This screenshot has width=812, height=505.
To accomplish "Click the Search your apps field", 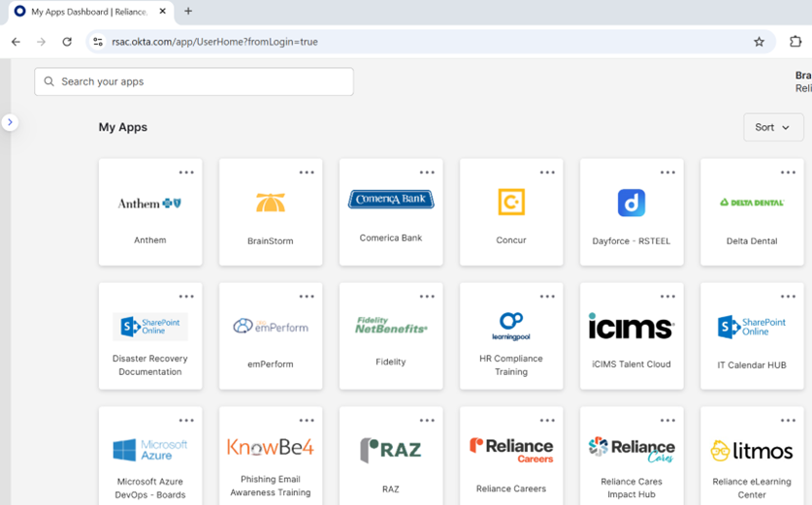I will pos(194,81).
